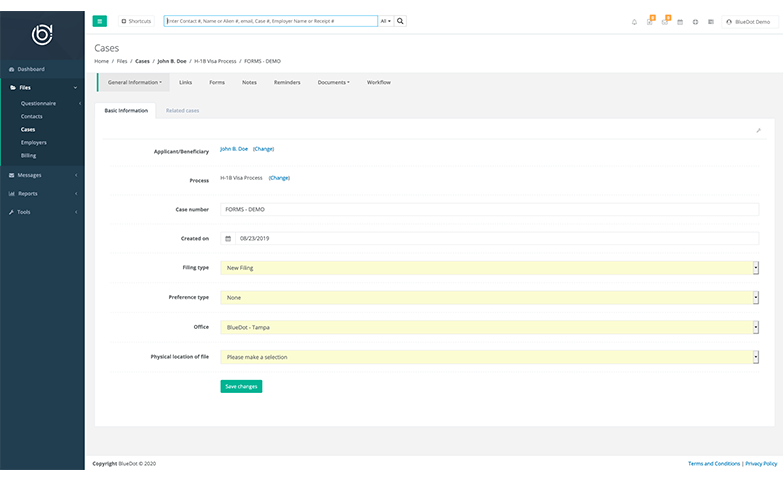This screenshot has width=783, height=481.
Task: Open Contacts in the sidebar
Action: coord(31,116)
